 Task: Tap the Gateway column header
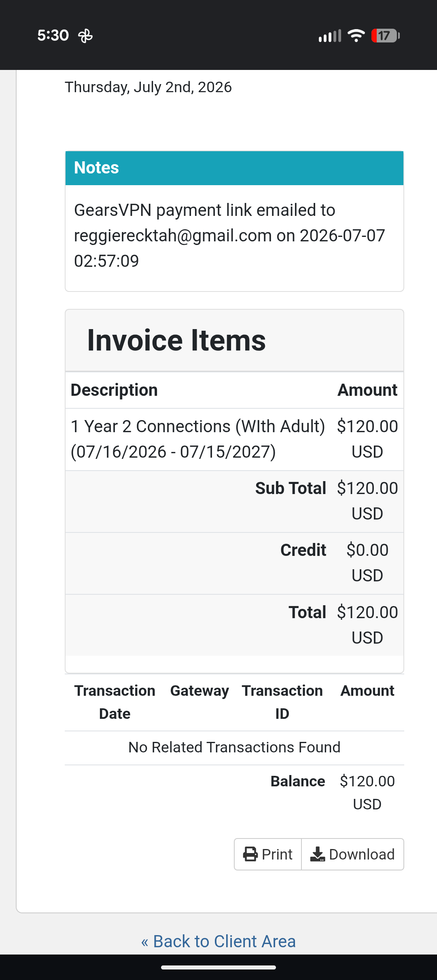[x=199, y=691]
